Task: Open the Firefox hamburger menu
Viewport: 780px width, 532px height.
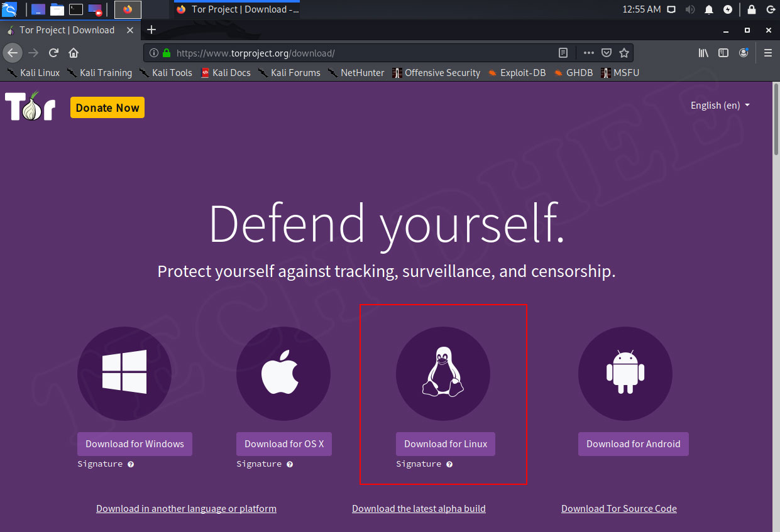Action: [x=767, y=53]
